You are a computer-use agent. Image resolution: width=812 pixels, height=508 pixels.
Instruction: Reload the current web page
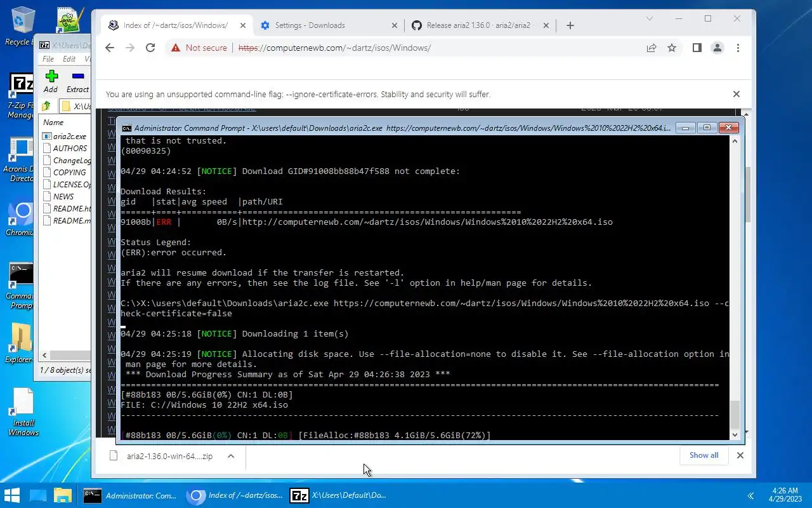(x=150, y=48)
